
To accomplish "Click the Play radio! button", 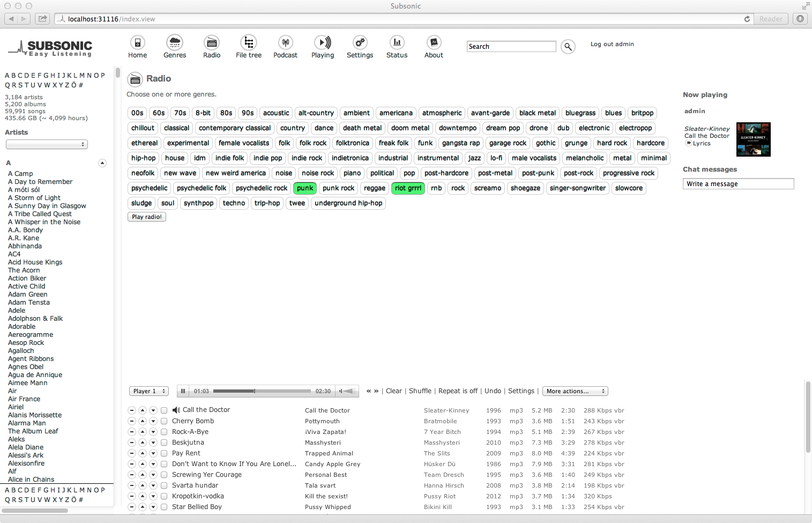I will click(x=147, y=217).
